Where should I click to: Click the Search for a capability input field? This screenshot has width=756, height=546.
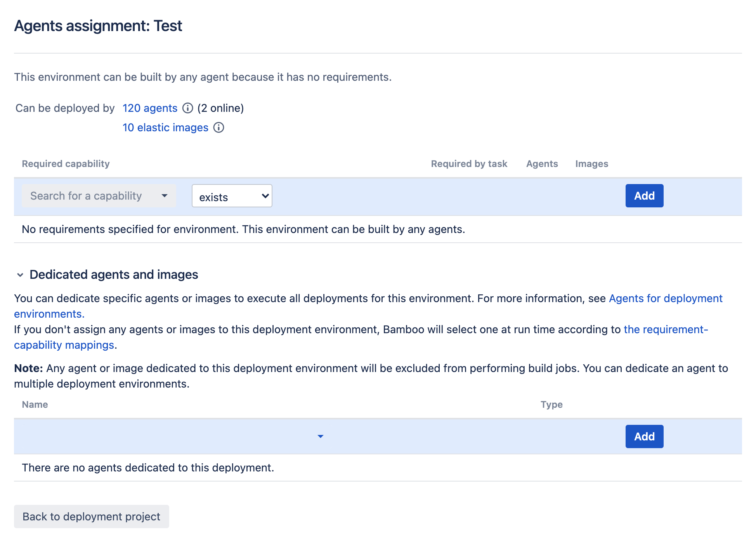[99, 195]
